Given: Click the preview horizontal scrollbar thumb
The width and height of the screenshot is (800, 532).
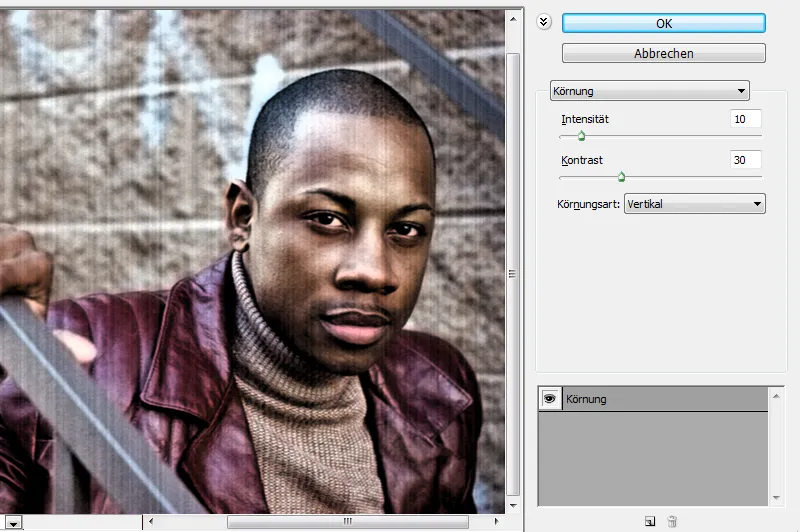Looking at the screenshot, I should 347,521.
